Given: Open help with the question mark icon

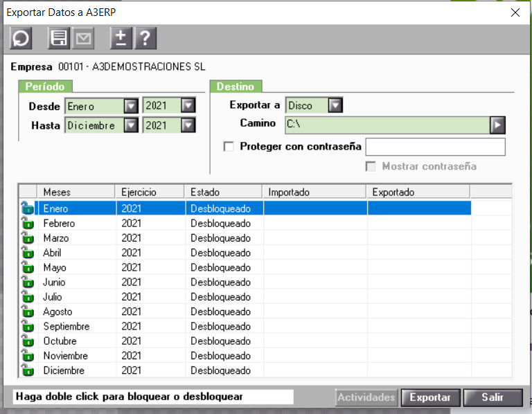Looking at the screenshot, I should [x=145, y=38].
